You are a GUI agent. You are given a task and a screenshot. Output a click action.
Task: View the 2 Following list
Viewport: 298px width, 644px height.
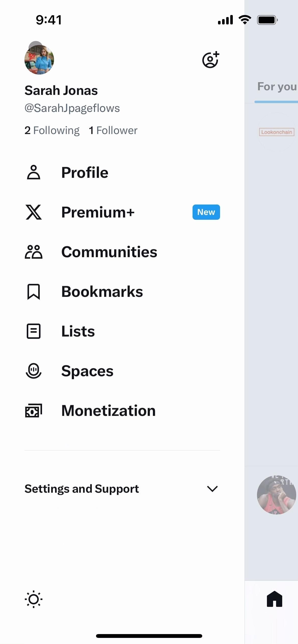[52, 130]
